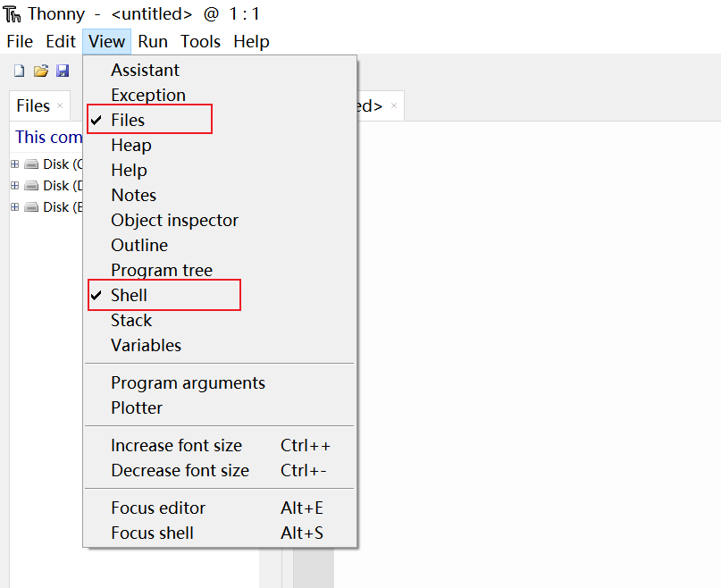Click the Thonny logo in title bar
The width and height of the screenshot is (721, 588).
click(x=13, y=14)
